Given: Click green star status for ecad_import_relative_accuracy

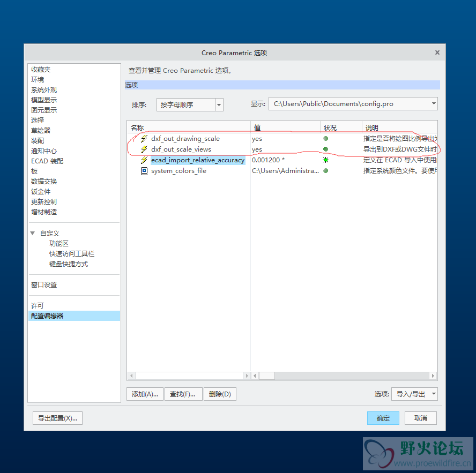Looking at the screenshot, I should [x=325, y=160].
